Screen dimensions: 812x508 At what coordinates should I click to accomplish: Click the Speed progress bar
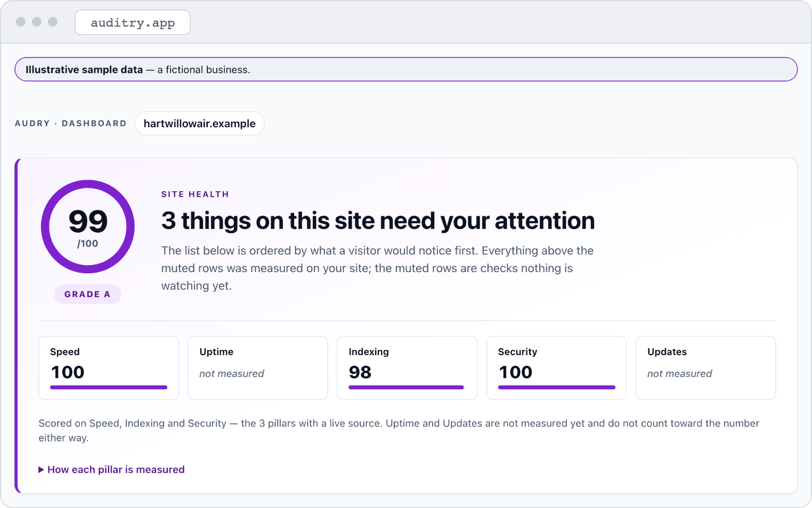coord(109,388)
